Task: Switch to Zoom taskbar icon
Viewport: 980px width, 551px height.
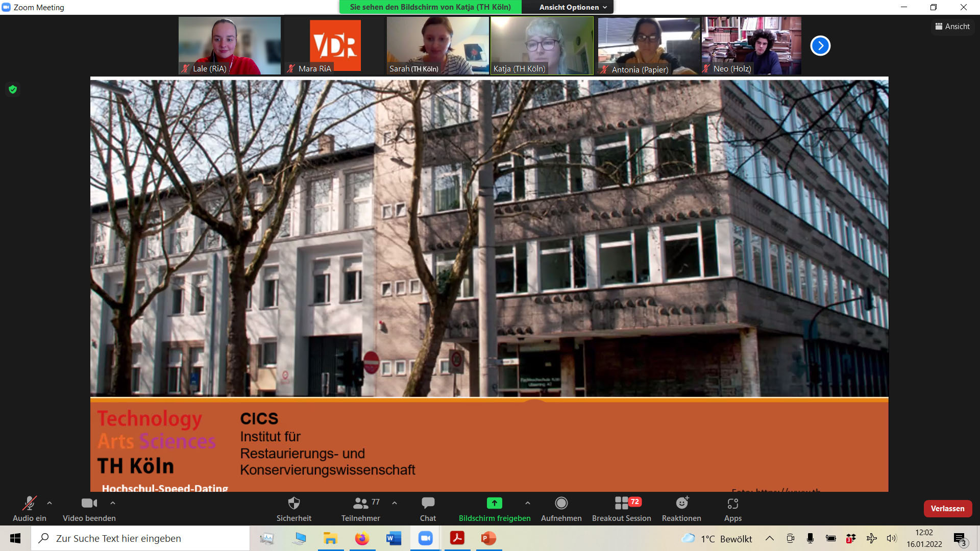Action: click(425, 538)
